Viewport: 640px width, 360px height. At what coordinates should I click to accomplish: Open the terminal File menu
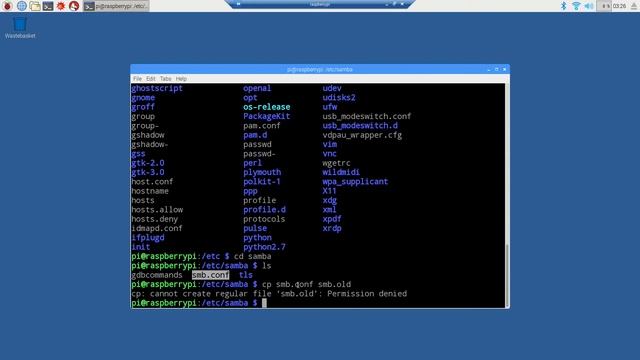[x=137, y=78]
